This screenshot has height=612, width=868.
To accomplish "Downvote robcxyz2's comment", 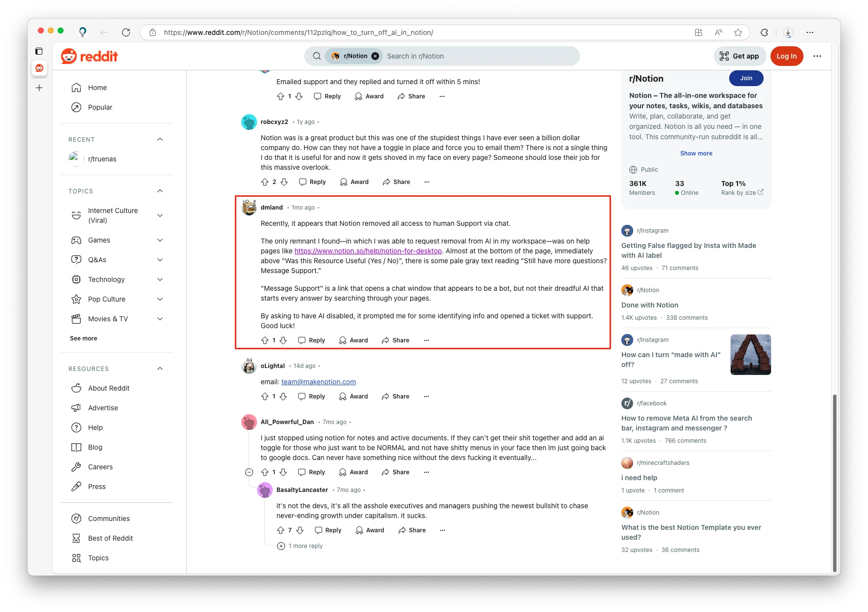I will tap(285, 182).
